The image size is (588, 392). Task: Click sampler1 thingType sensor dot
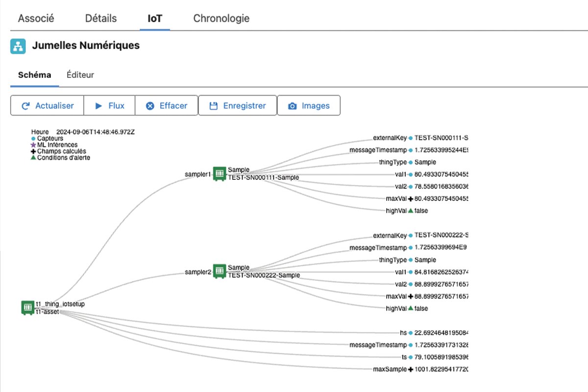[411, 162]
